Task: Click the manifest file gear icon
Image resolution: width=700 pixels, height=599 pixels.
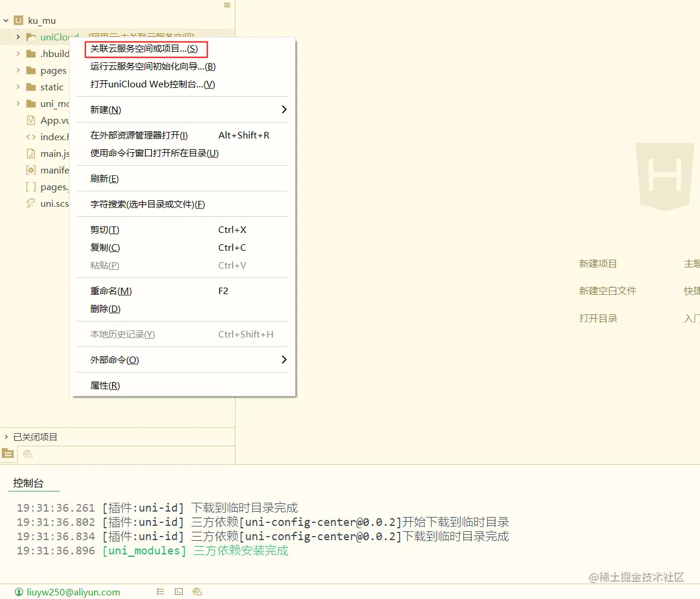Action: click(x=31, y=171)
